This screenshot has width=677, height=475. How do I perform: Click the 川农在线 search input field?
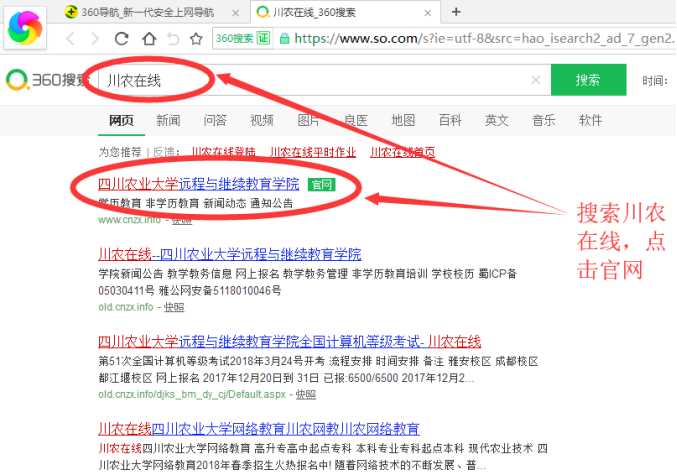point(325,80)
